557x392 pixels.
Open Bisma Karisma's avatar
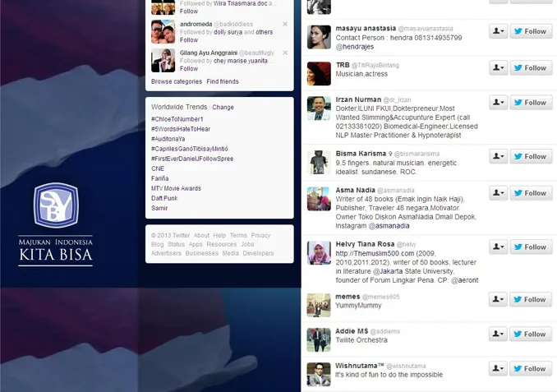(x=319, y=162)
